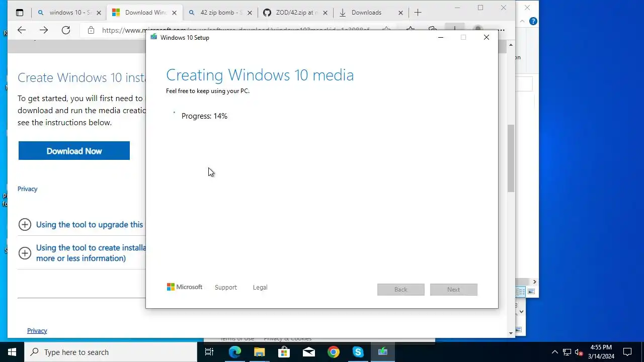
Task: Collapse the File Explorer ribbon chevron
Action: (x=522, y=21)
